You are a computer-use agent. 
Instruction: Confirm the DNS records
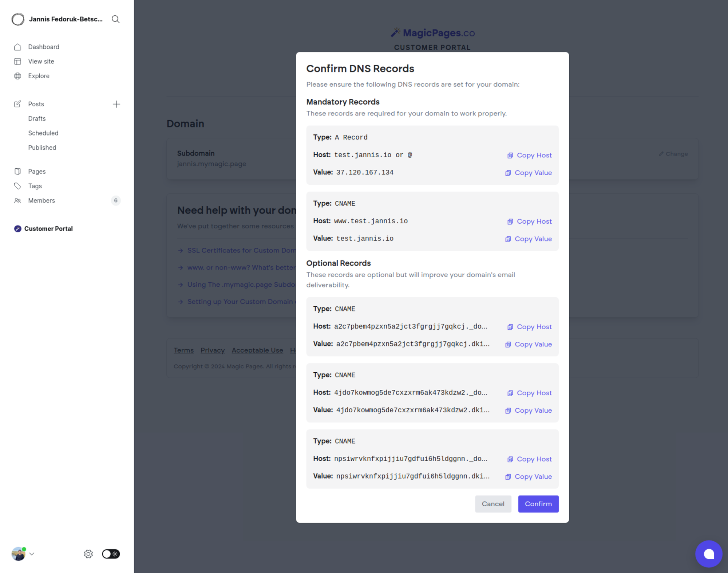coord(538,504)
